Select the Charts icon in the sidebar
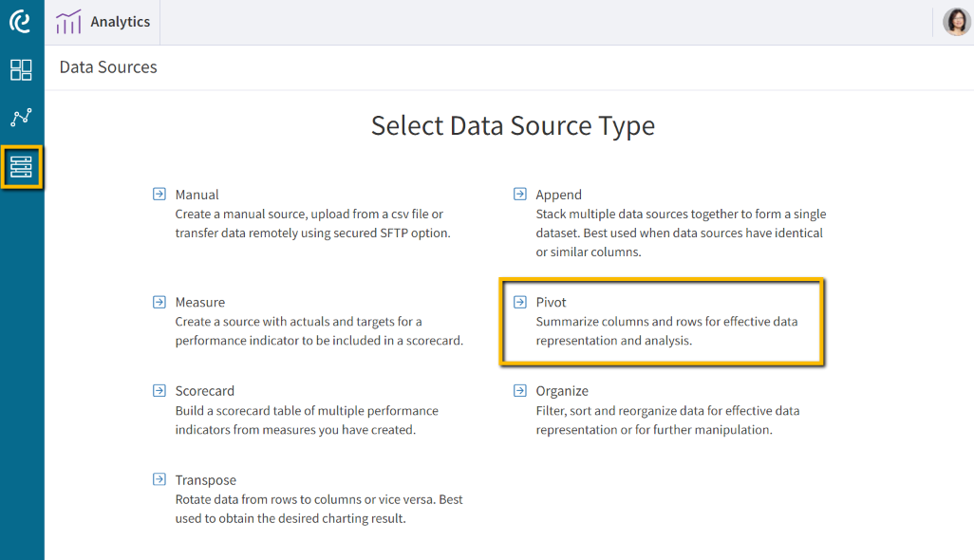 tap(21, 118)
